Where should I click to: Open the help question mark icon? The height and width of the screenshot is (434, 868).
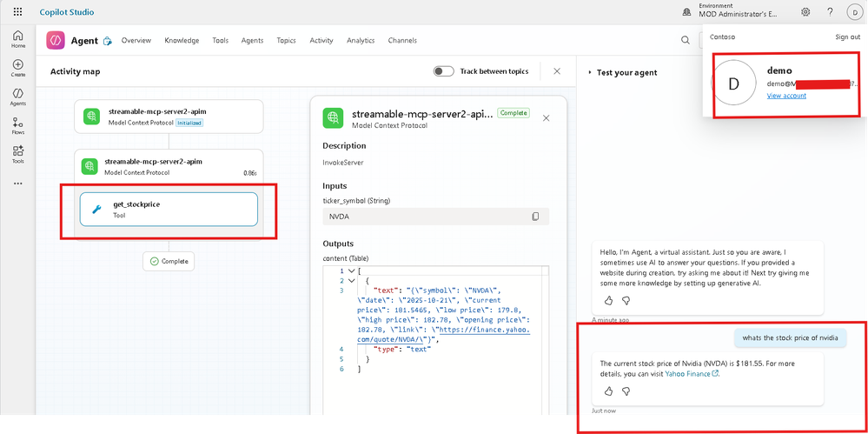pyautogui.click(x=830, y=11)
